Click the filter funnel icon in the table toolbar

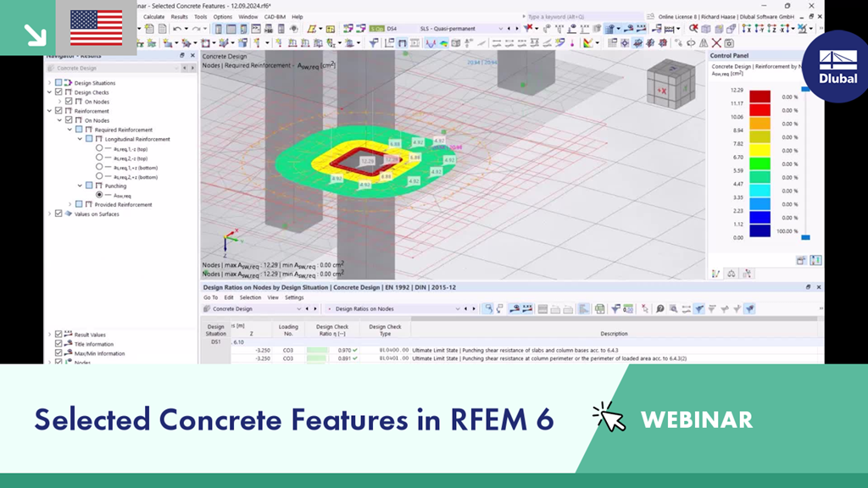[615, 308]
